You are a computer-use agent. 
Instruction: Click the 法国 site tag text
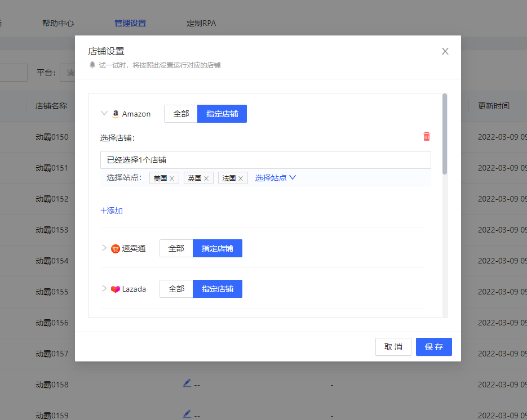229,178
